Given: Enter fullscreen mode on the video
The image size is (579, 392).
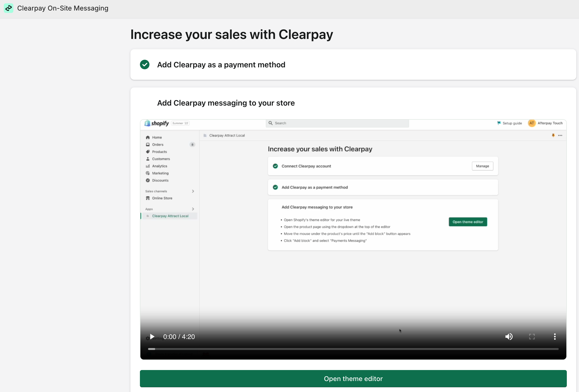Looking at the screenshot, I should click(532, 337).
